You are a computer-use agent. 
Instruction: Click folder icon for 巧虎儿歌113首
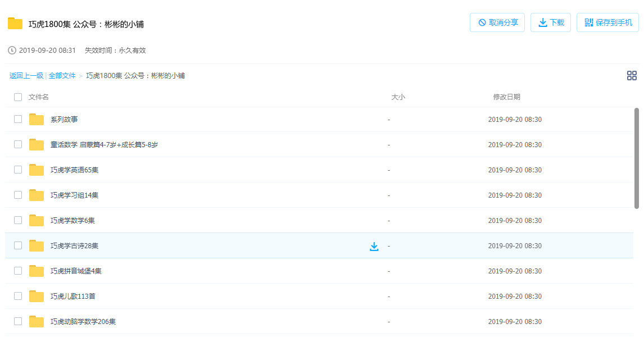pos(37,296)
